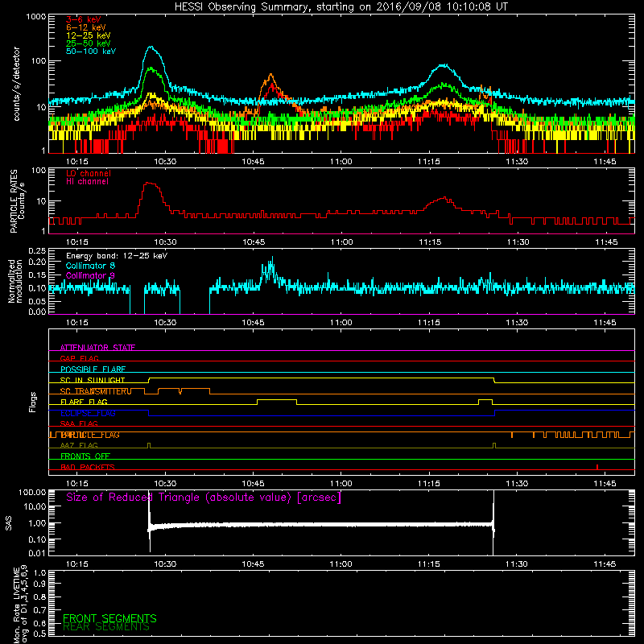This screenshot has width=644, height=644.
Task: Click the blue ECLIPSE FLAG label
Action: point(88,413)
